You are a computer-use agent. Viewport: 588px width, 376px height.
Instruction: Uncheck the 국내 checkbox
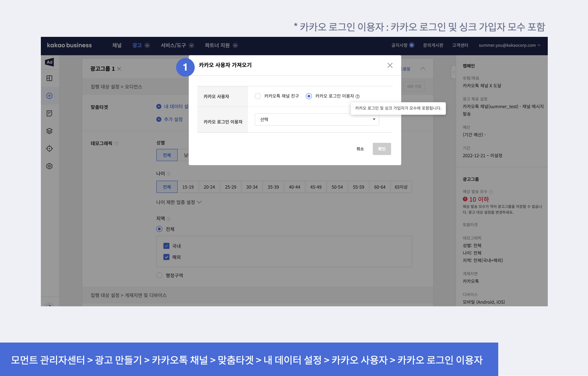point(166,246)
